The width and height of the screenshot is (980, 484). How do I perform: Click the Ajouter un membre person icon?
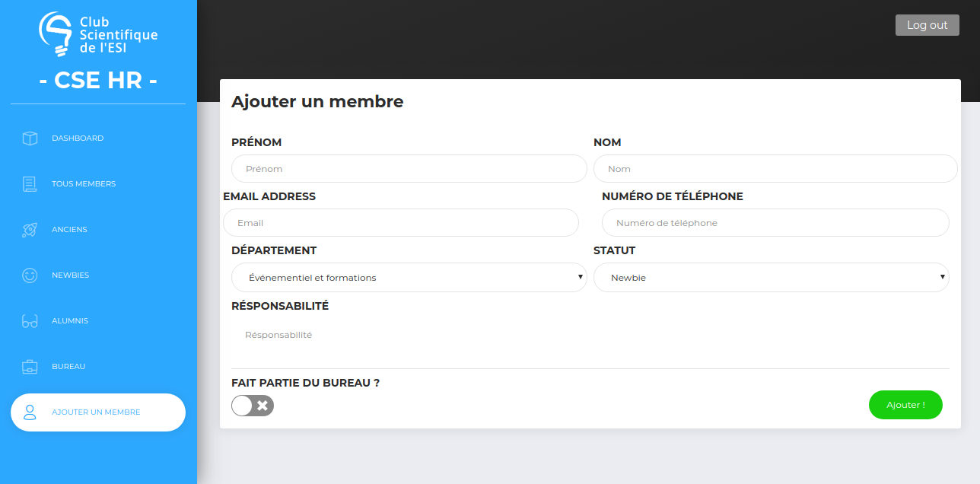(x=30, y=412)
